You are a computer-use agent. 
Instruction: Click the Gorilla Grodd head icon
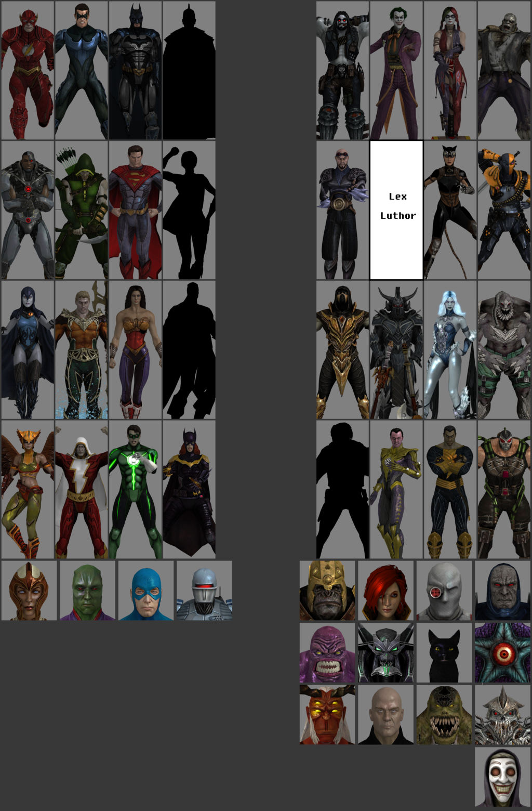point(327,591)
